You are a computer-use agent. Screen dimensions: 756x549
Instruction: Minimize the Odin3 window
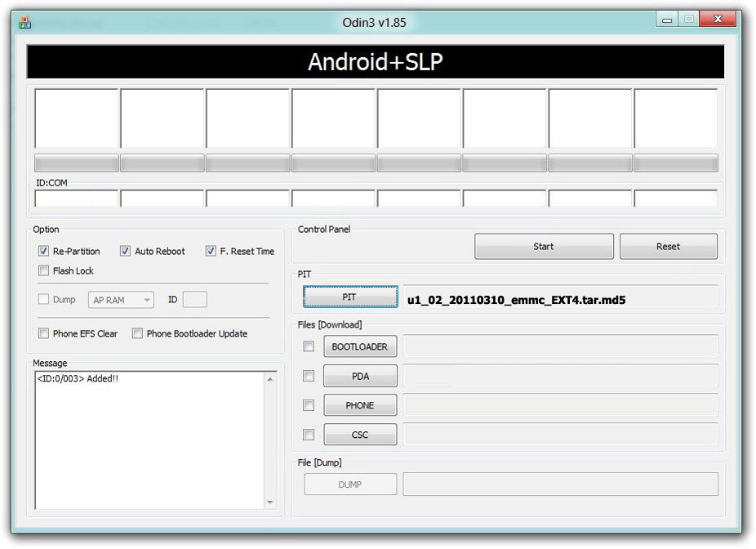(667, 20)
